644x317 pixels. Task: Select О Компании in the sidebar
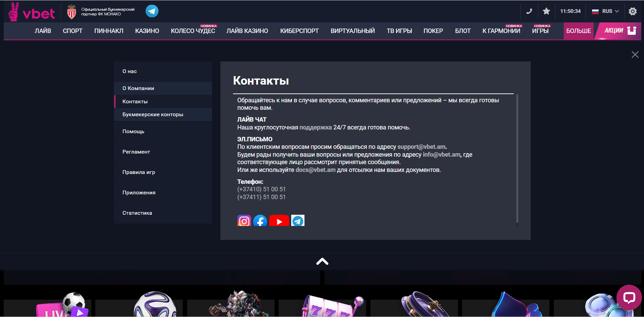point(163,88)
